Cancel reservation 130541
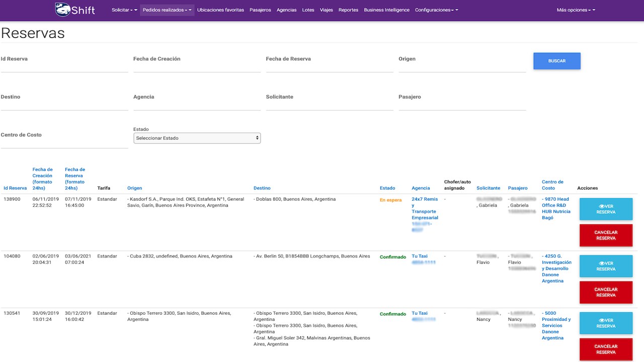The image size is (644, 362). point(606,349)
